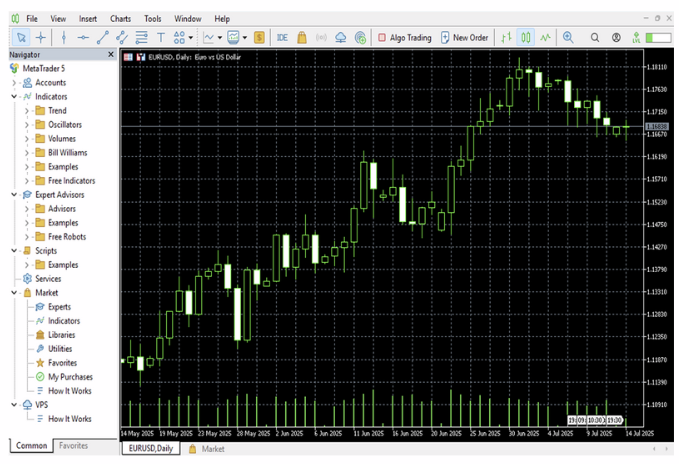The width and height of the screenshot is (679, 464).
Task: Select the vertical line drawing tool
Action: [63, 37]
